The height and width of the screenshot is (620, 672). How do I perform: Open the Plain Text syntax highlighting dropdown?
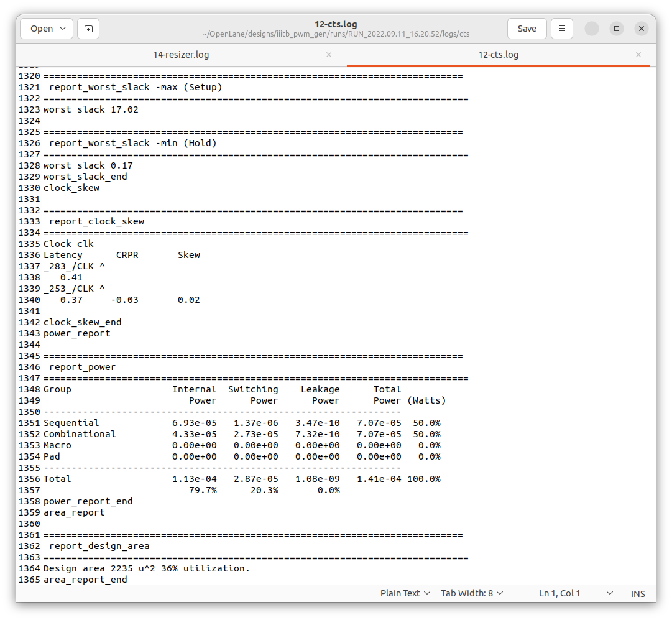405,593
